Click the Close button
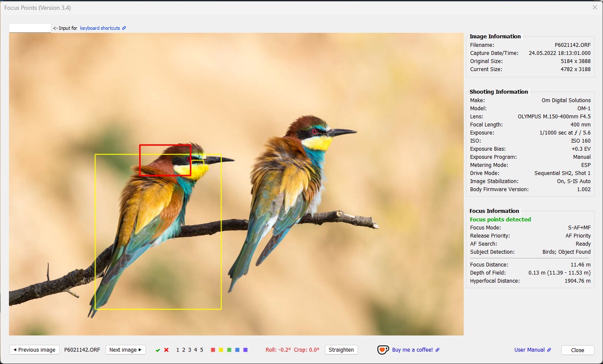The width and height of the screenshot is (603, 364). (x=577, y=350)
